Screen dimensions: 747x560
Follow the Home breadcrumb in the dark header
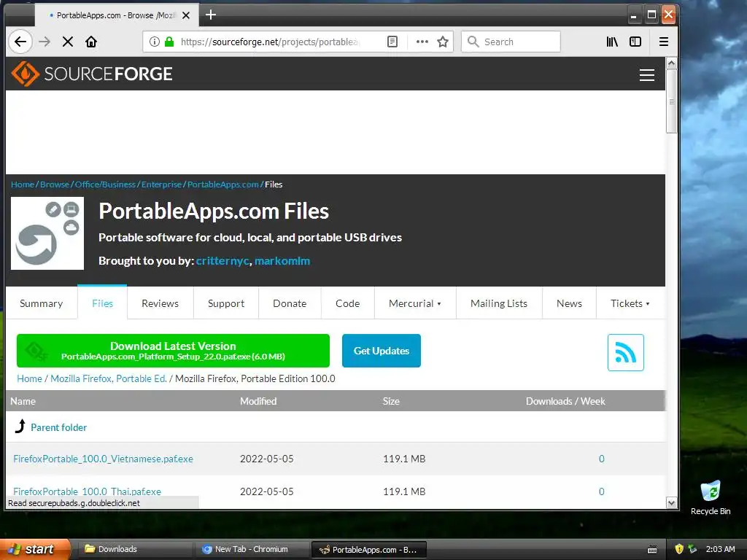pyautogui.click(x=23, y=184)
